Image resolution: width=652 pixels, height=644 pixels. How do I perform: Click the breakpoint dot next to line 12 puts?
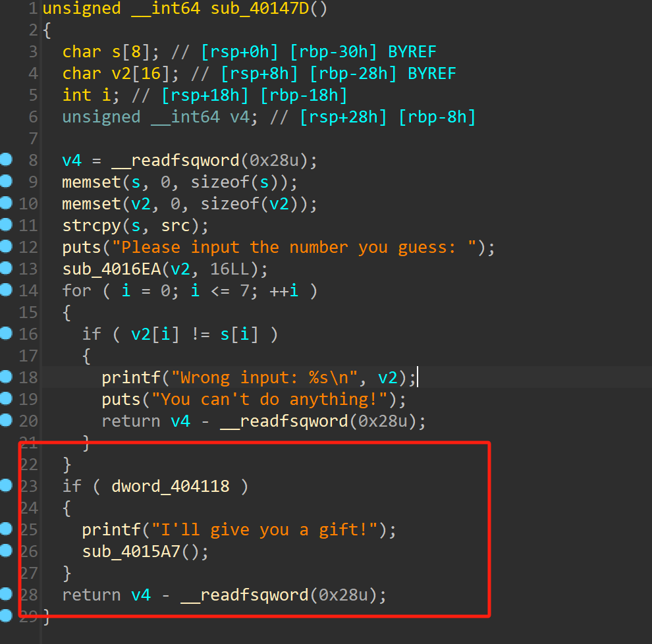(5, 247)
